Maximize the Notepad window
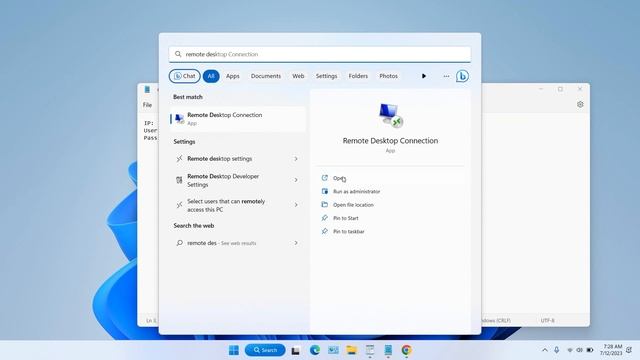The height and width of the screenshot is (360, 640). (x=560, y=89)
